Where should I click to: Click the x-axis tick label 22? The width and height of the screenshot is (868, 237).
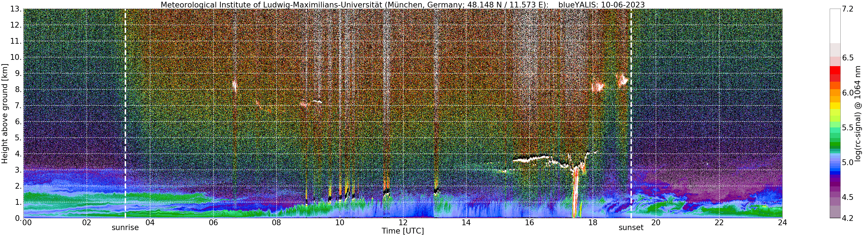point(719,223)
